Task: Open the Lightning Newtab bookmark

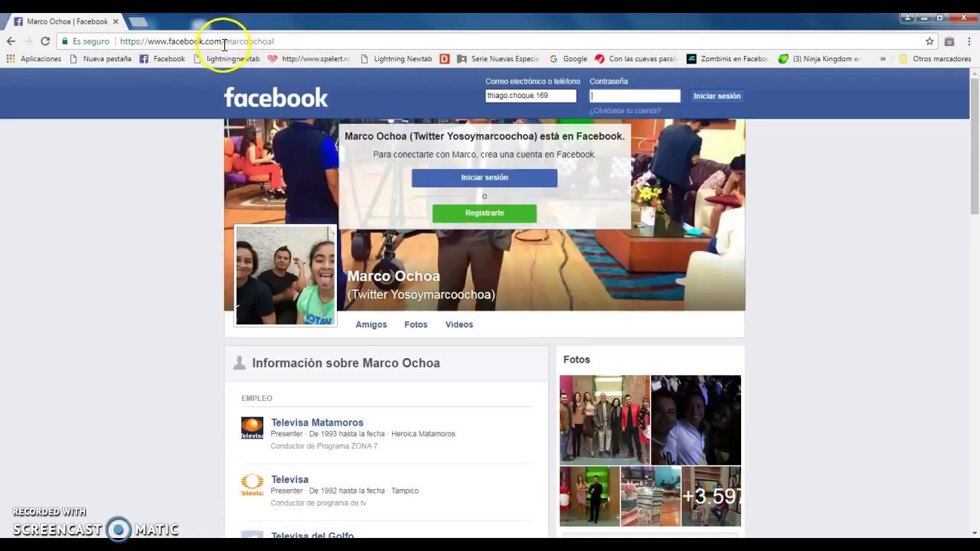Action: [x=396, y=59]
